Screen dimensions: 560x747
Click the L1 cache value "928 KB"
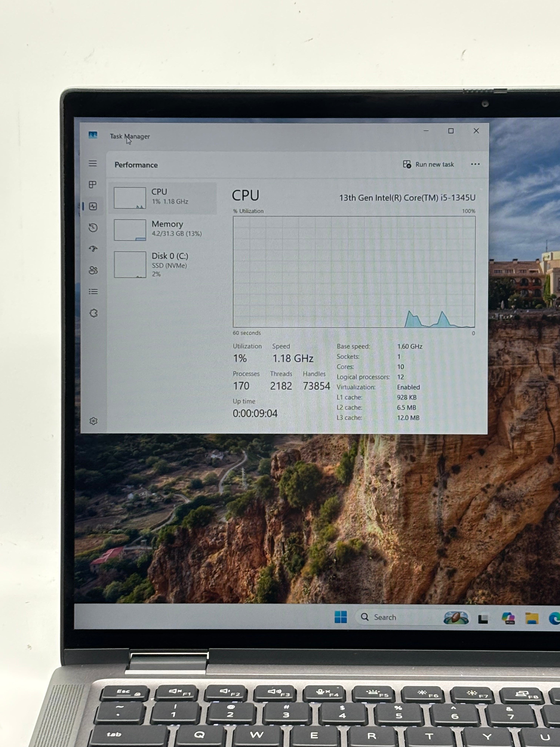[407, 397]
